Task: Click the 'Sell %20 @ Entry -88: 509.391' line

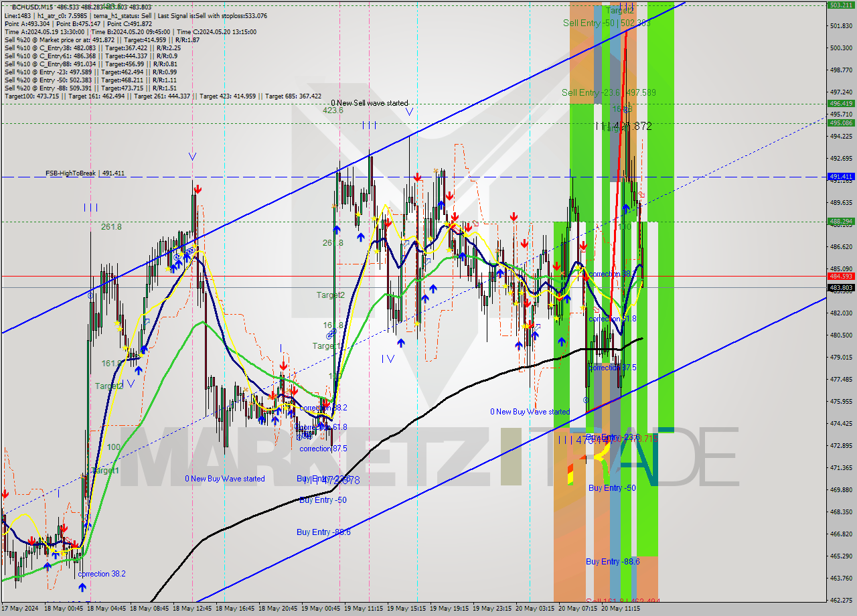Action: click(90, 88)
